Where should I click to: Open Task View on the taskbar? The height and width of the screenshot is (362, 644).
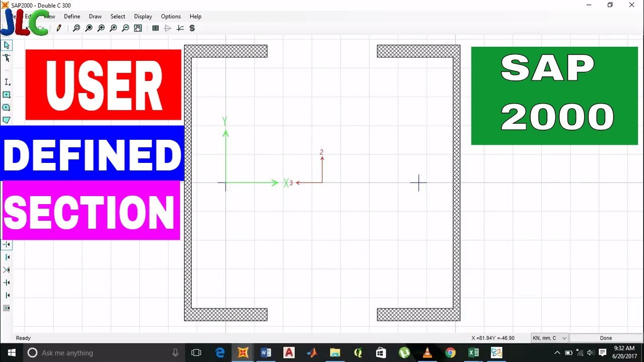tap(196, 353)
